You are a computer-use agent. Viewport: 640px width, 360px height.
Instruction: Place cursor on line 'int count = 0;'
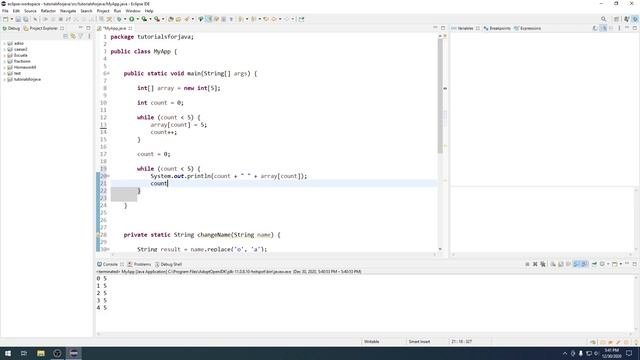[160, 103]
